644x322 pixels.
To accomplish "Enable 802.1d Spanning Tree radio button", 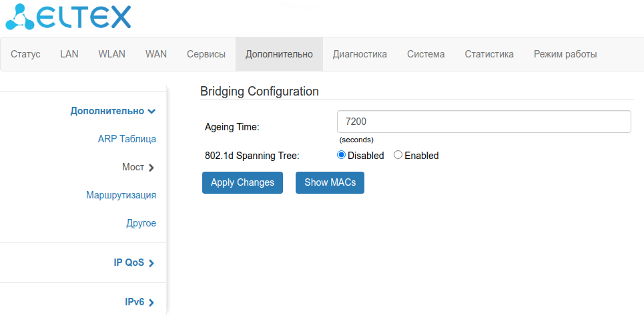I will 398,155.
